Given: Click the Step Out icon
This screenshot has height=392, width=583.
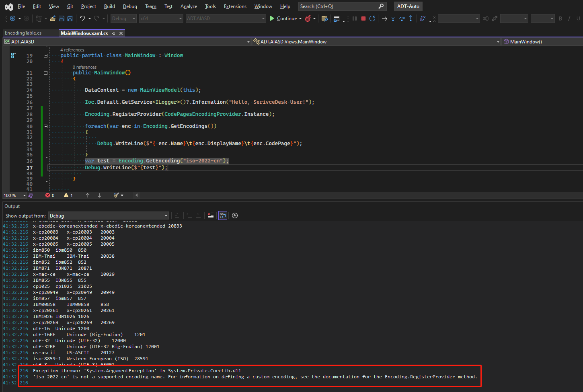Looking at the screenshot, I should [x=411, y=18].
